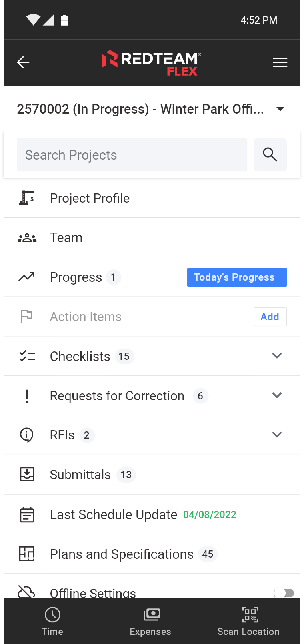Click the RFIs info icon
This screenshot has width=304, height=644.
point(27,435)
